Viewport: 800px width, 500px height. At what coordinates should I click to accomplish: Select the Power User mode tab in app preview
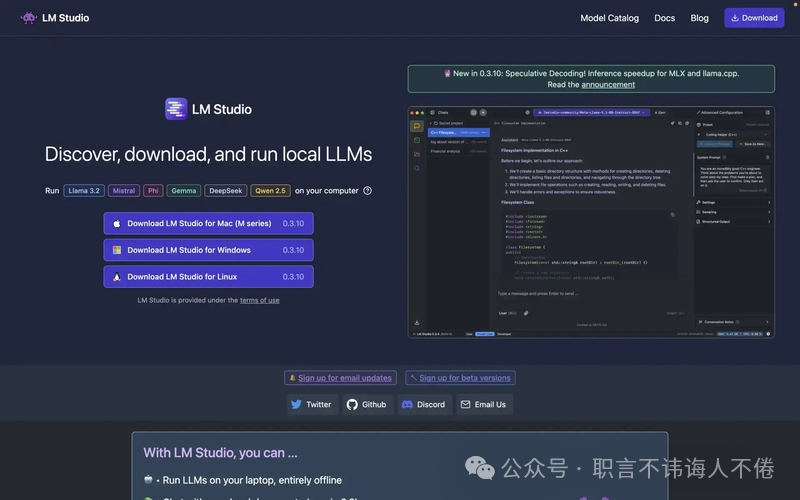485,334
